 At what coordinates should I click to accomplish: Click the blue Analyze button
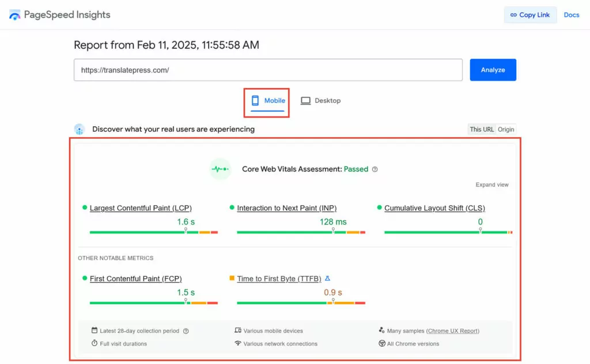point(493,70)
